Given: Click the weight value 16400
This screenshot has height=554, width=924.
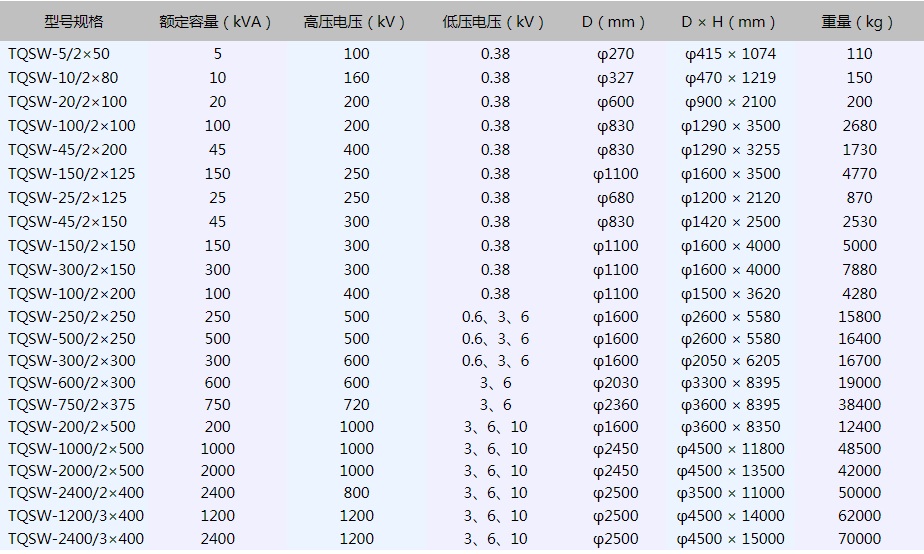Looking at the screenshot, I should [x=859, y=339].
